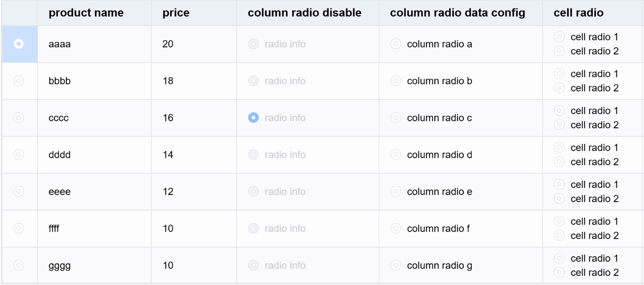Click the checked 'radio info' in cccc row
Image resolution: width=644 pixels, height=285 pixels.
pos(254,118)
